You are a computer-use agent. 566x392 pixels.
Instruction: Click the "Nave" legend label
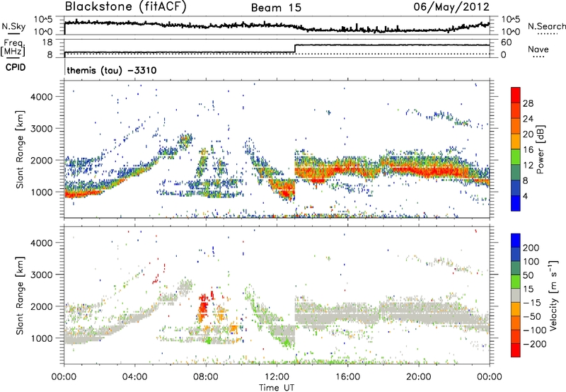(x=538, y=50)
